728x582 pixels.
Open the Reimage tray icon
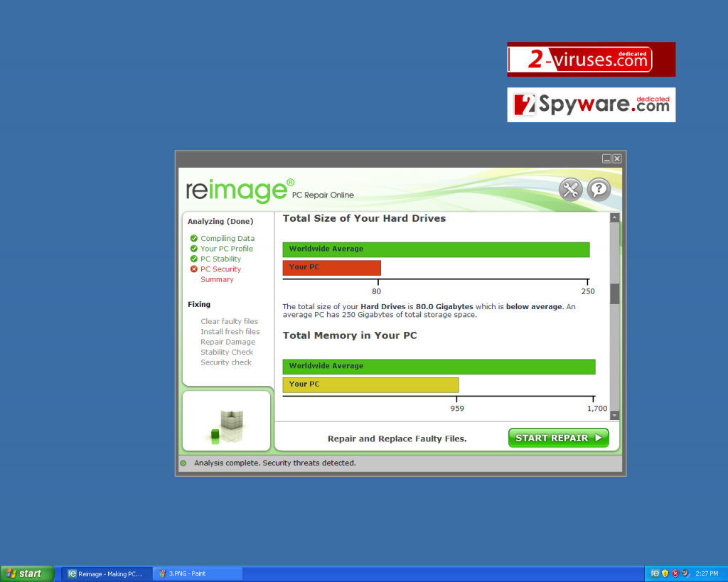click(655, 573)
